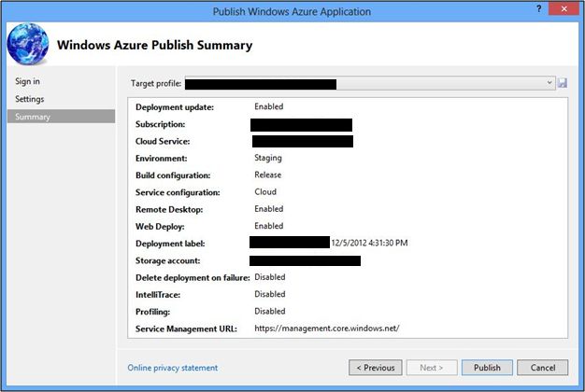Click the Deployment label timestamp

[x=369, y=243]
